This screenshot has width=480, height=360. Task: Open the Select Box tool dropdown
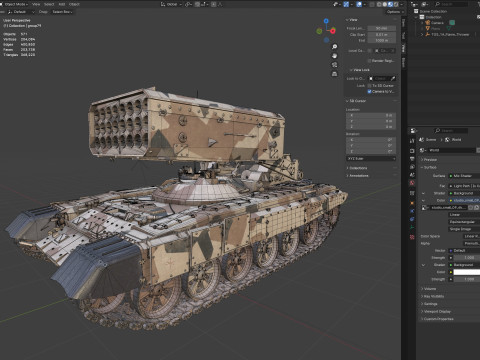[62, 12]
